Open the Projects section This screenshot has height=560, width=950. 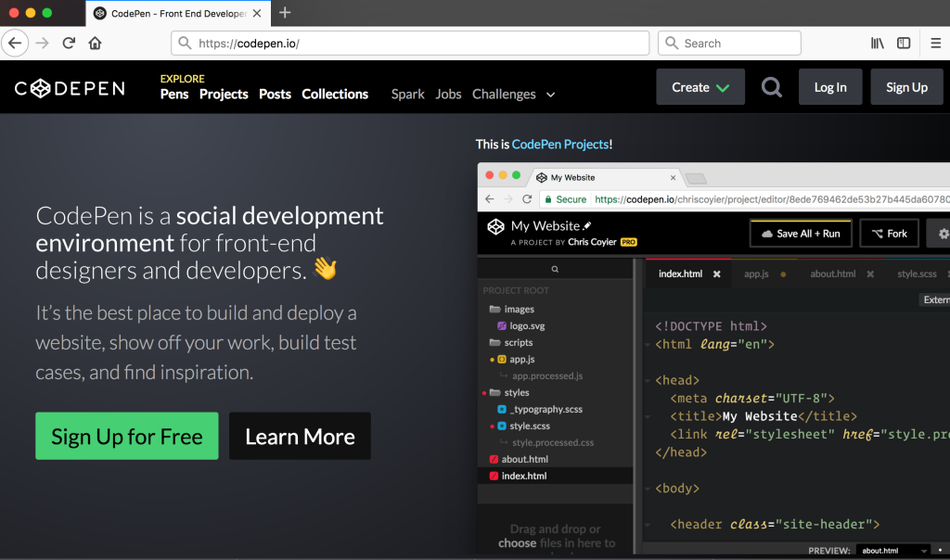tap(224, 94)
